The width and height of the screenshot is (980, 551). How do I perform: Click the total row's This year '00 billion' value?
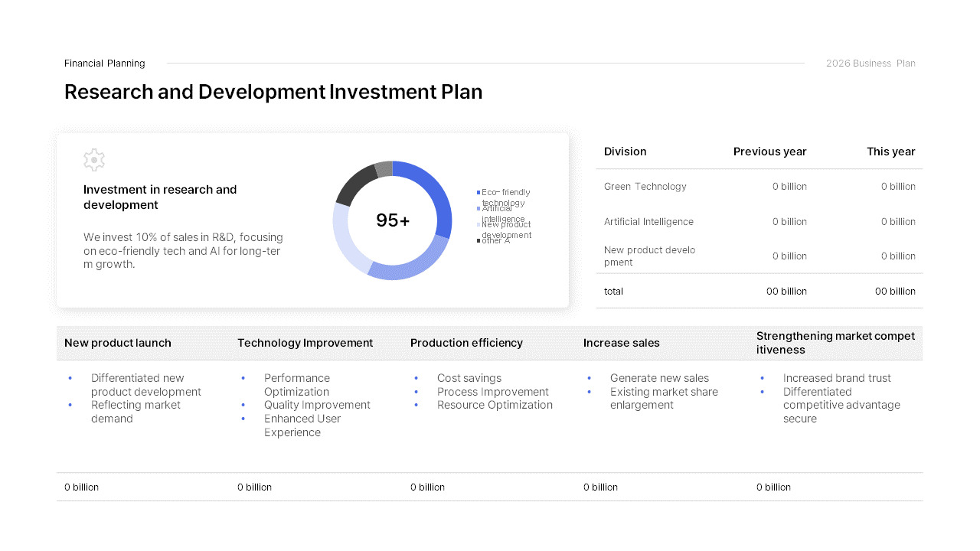pos(896,292)
